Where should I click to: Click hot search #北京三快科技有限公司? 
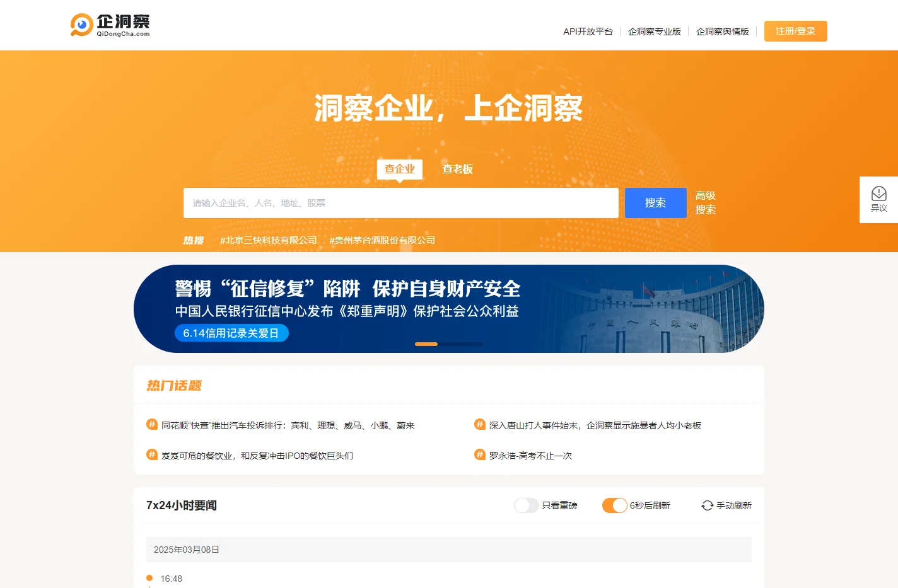click(x=268, y=240)
